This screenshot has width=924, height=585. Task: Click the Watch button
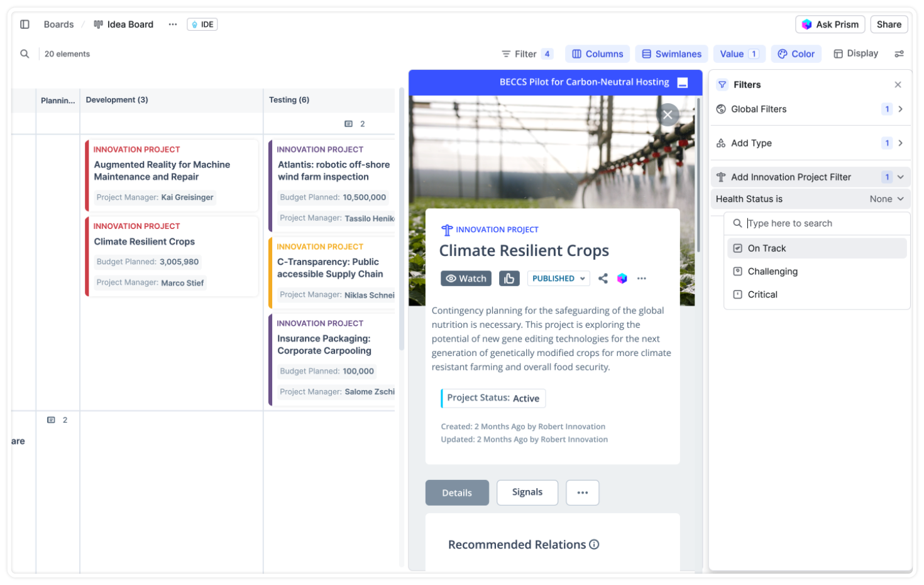[466, 279]
